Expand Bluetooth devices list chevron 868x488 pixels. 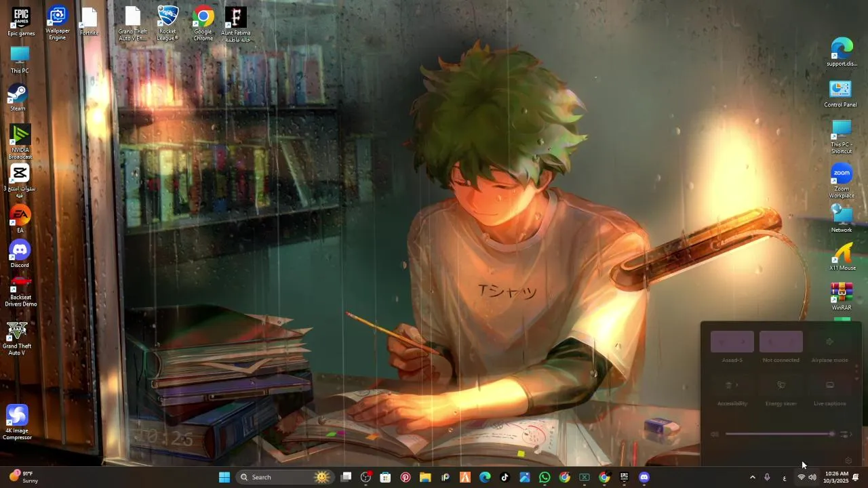792,342
